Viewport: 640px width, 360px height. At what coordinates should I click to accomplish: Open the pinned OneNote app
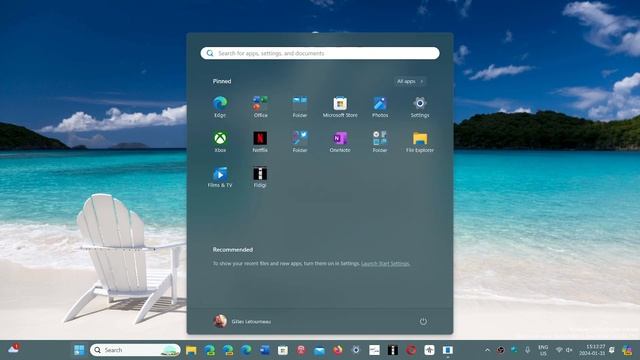coord(340,141)
